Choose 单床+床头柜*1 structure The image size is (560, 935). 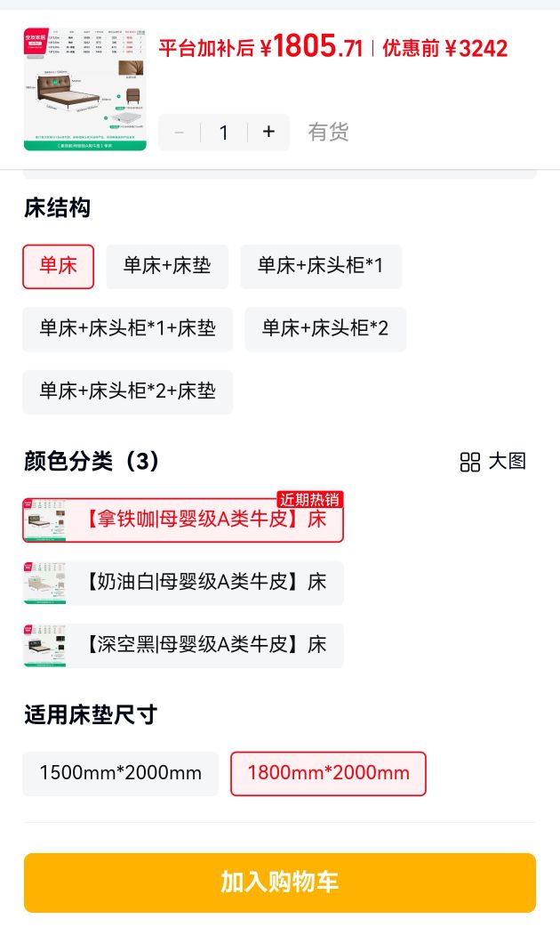tap(321, 266)
